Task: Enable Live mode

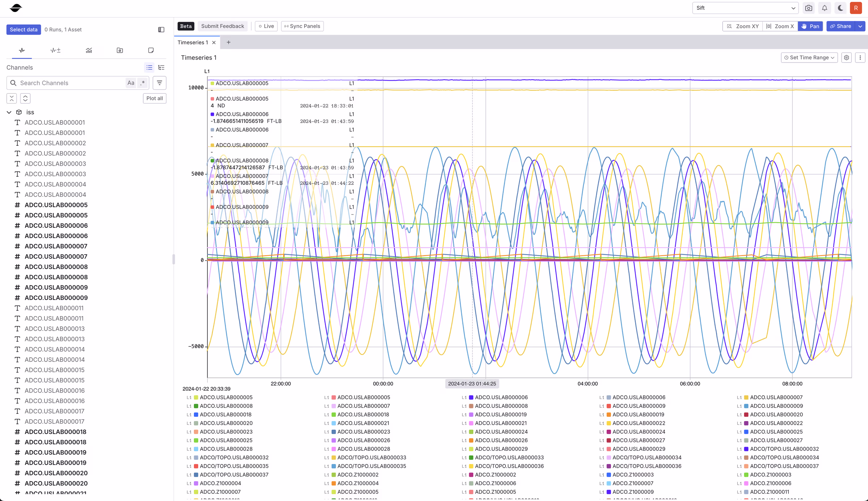Action: 266,26
